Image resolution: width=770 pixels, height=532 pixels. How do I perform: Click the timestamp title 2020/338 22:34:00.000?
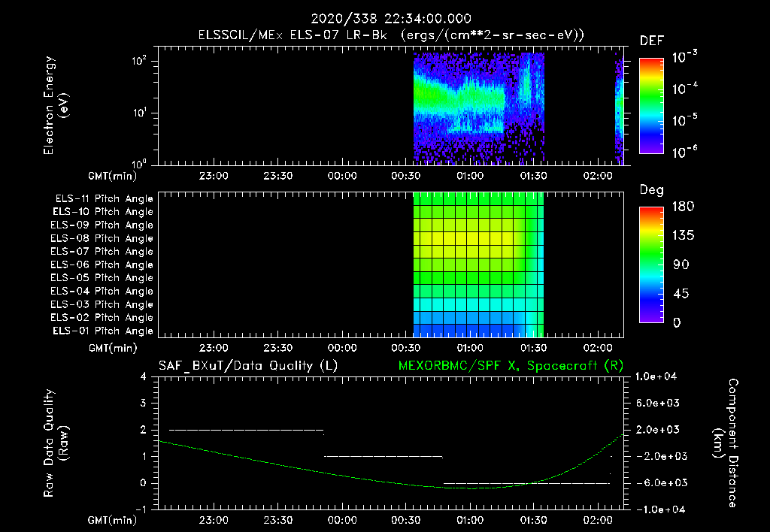tap(391, 19)
